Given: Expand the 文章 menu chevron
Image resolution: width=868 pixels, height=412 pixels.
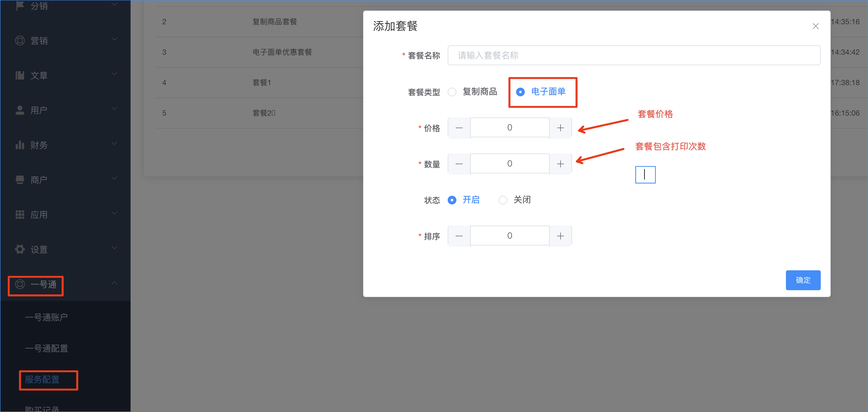Looking at the screenshot, I should pyautogui.click(x=115, y=74).
